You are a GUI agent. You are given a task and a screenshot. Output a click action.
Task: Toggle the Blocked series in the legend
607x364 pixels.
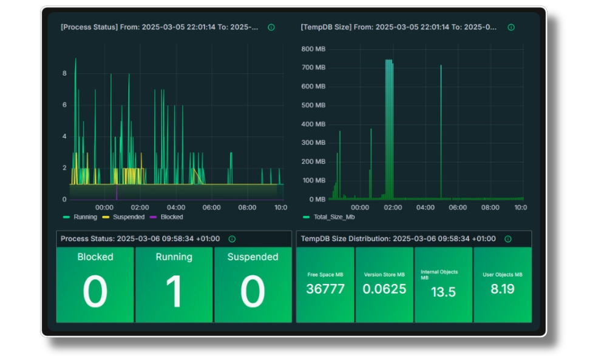[171, 217]
